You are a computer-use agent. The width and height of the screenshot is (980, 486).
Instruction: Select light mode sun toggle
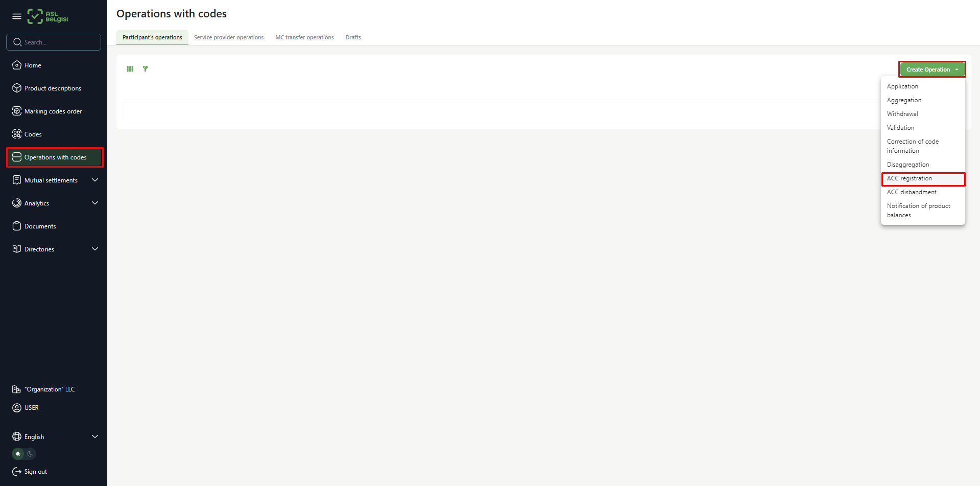18,454
